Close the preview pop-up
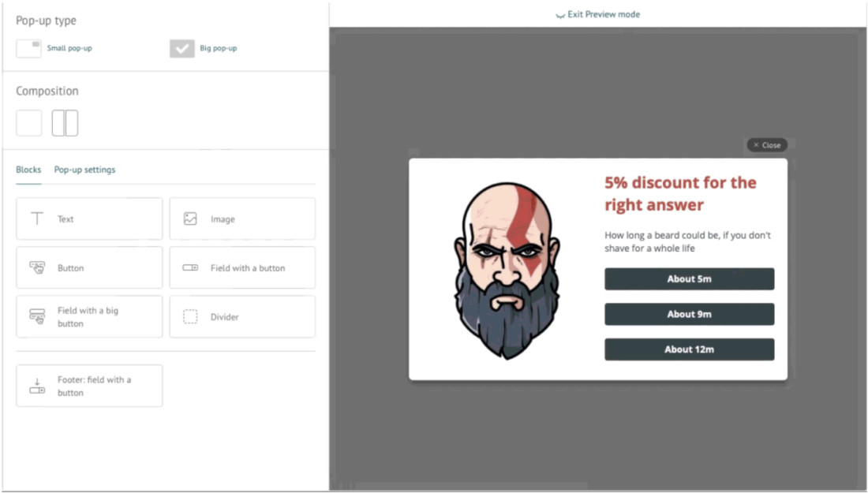This screenshot has width=868, height=493. click(x=767, y=145)
